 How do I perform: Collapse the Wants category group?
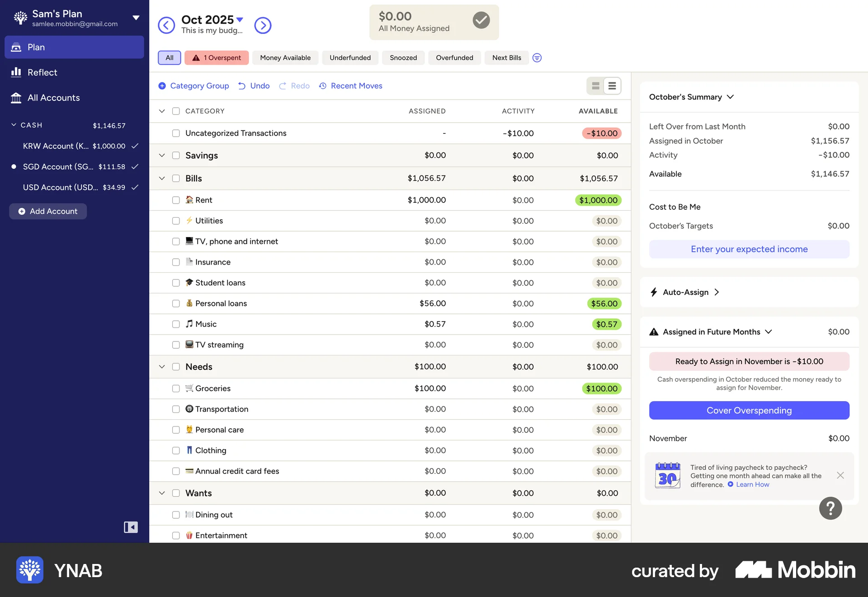tap(162, 493)
